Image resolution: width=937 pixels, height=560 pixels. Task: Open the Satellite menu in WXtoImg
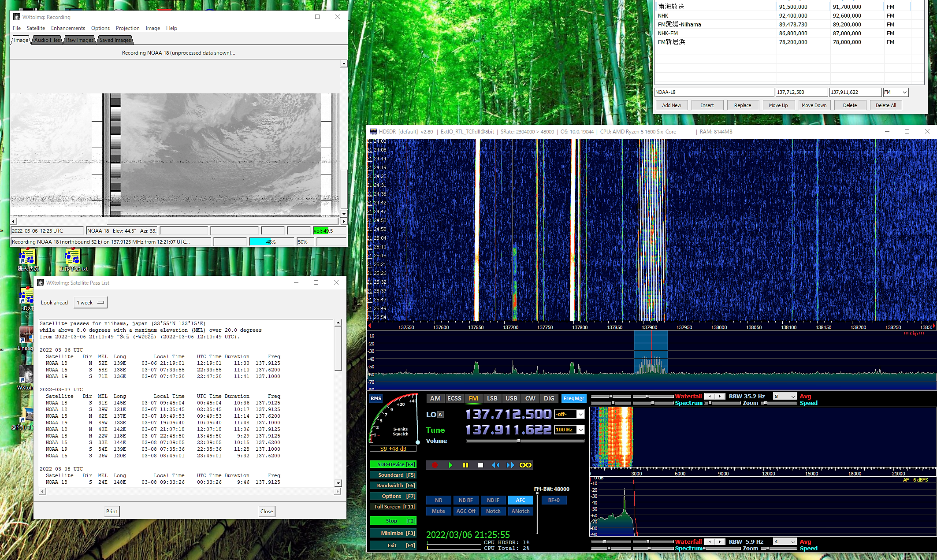tap(36, 28)
